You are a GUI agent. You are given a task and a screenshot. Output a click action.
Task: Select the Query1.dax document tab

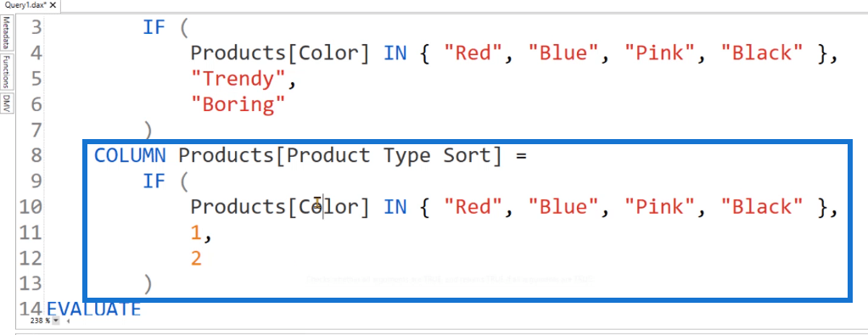tap(24, 5)
